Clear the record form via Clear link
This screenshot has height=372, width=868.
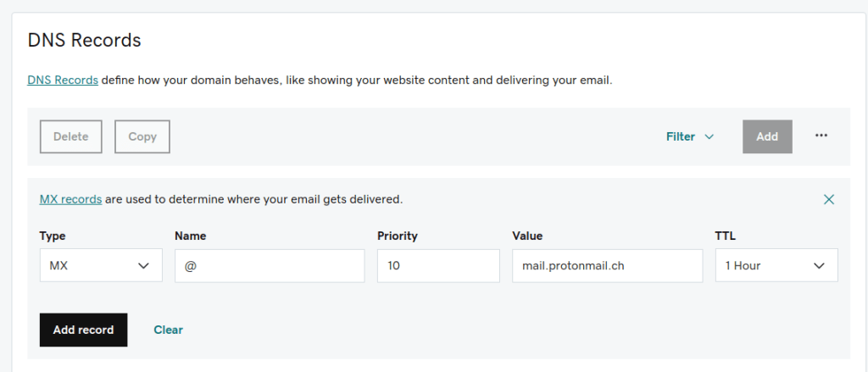point(168,330)
